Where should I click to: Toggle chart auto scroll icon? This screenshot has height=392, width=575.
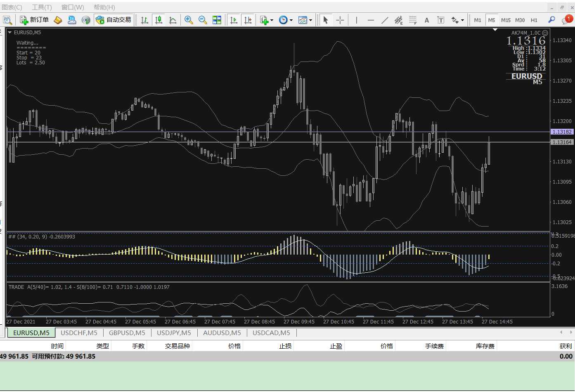[x=234, y=20]
